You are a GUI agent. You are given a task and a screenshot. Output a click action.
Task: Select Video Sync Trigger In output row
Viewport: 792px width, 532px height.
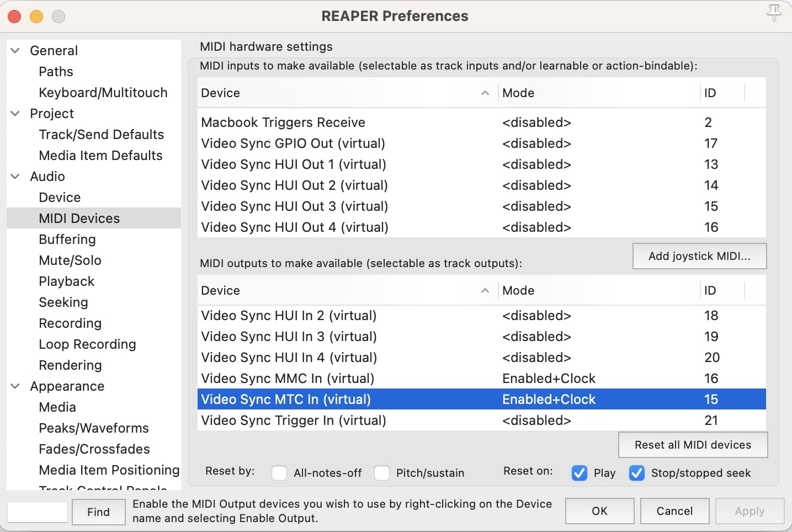pyautogui.click(x=481, y=421)
